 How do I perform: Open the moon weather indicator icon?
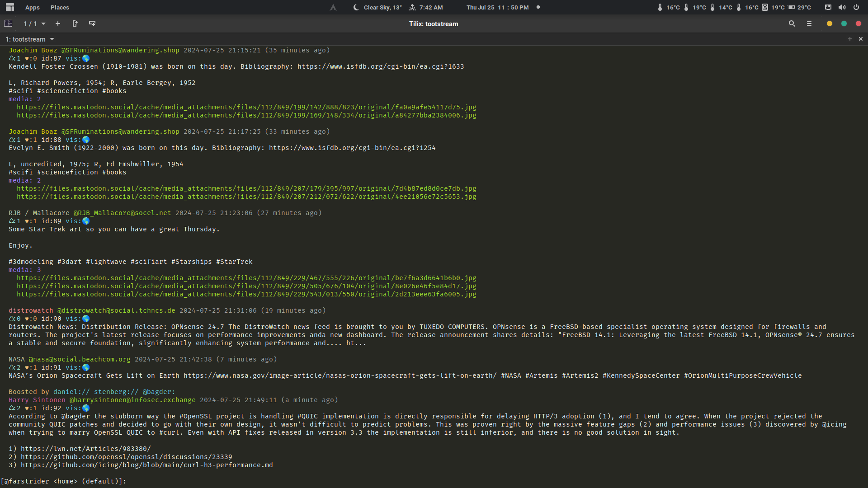(356, 7)
